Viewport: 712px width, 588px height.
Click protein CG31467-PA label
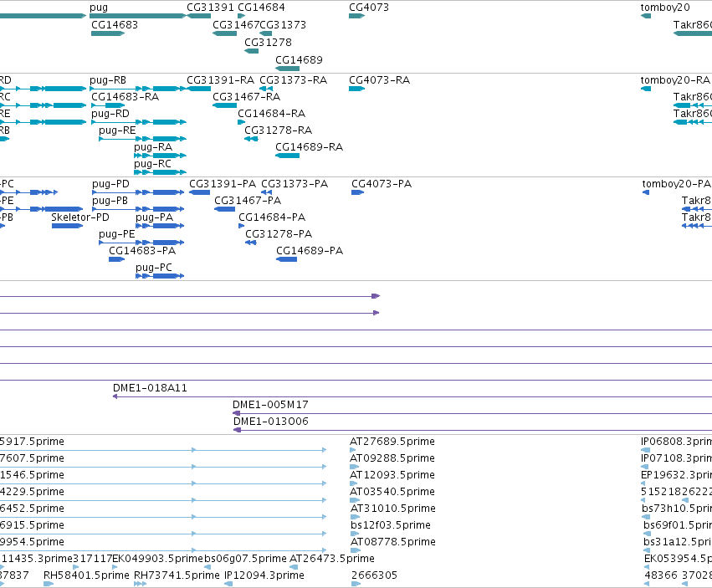click(248, 201)
